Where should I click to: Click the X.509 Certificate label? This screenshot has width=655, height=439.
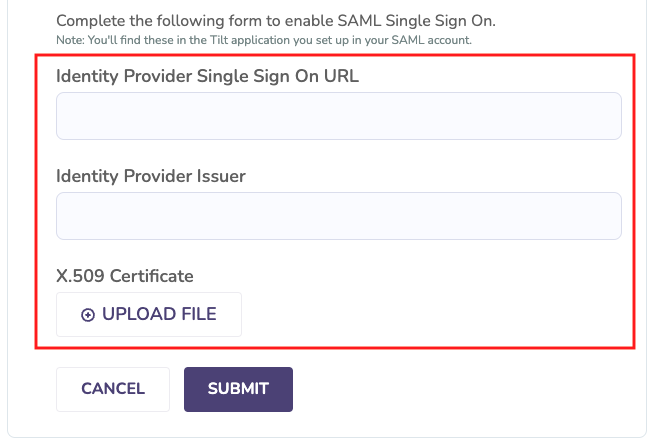[125, 276]
